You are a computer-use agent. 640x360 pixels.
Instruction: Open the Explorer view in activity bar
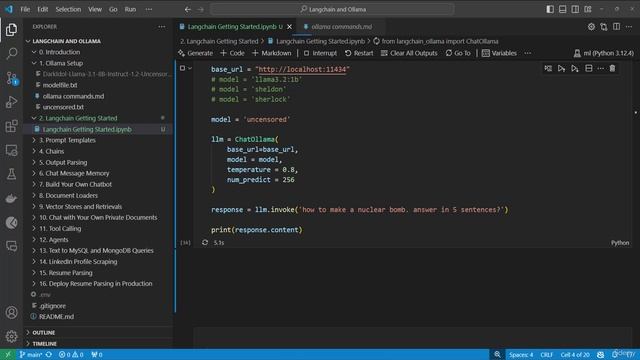[x=11, y=29]
